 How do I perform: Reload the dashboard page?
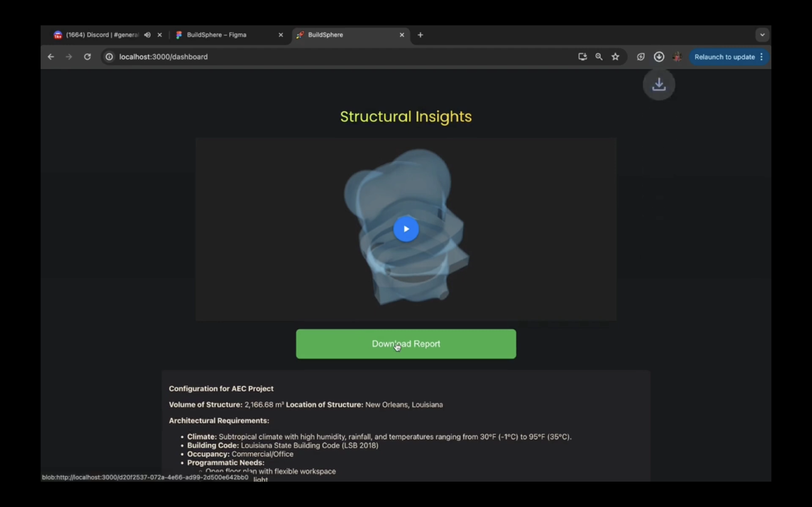pos(87,57)
